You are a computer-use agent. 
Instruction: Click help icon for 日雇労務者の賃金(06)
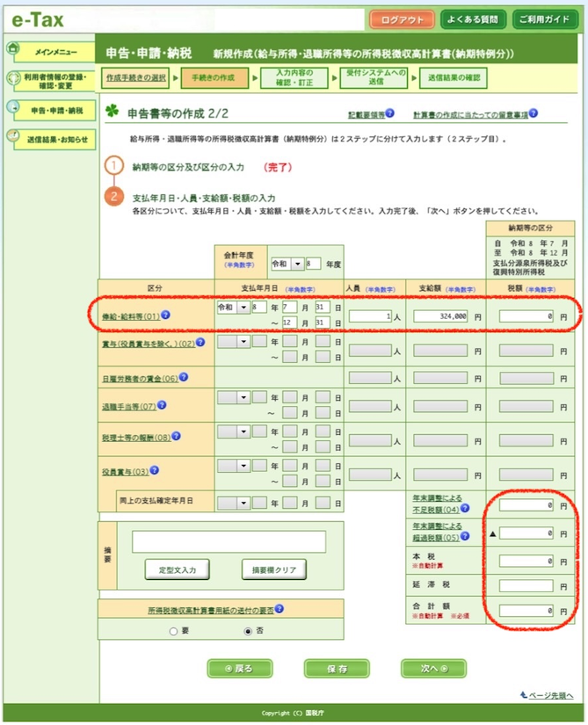pos(184,377)
